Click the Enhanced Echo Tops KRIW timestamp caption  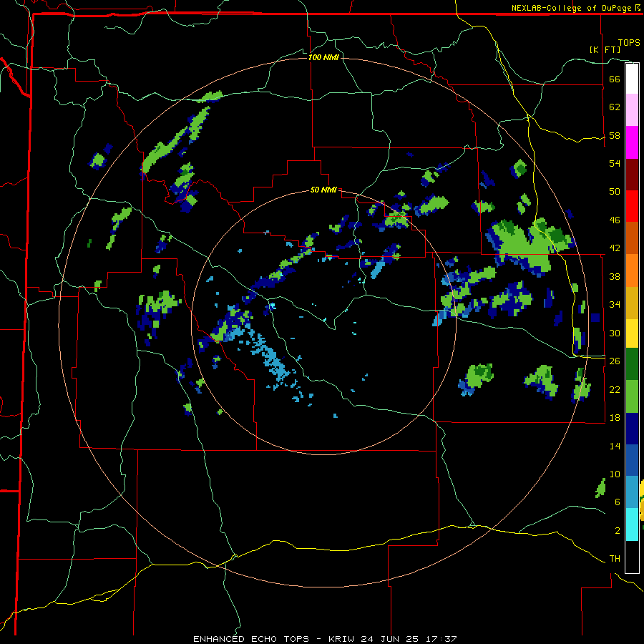pos(325,639)
